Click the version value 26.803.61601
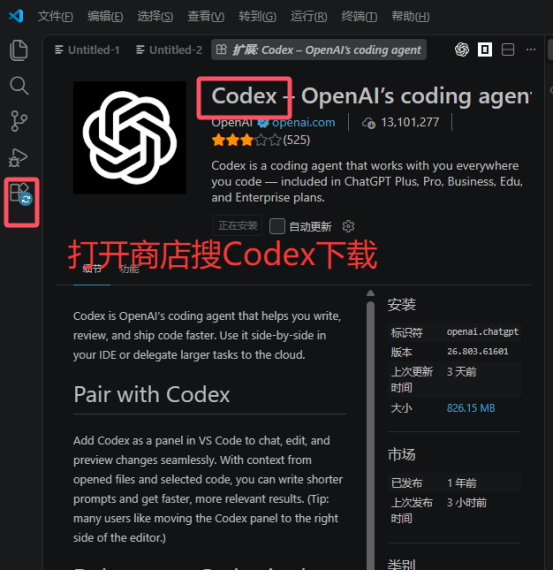 click(x=478, y=351)
